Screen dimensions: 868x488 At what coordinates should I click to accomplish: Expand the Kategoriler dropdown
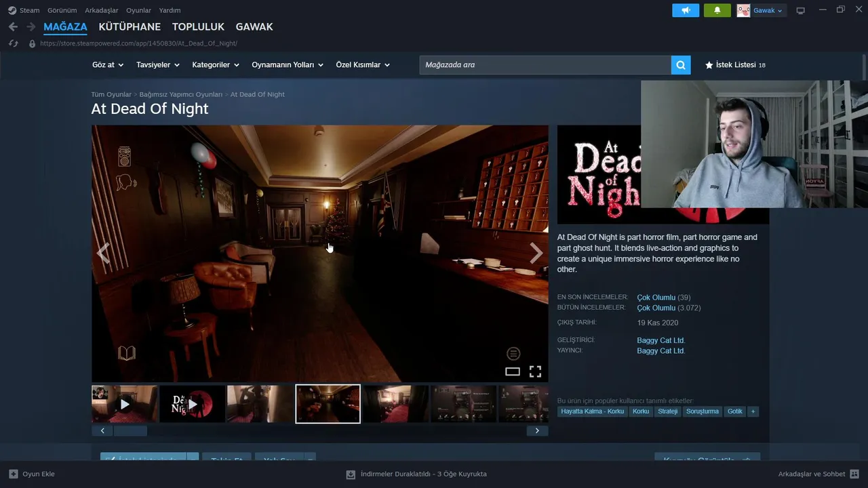[x=216, y=65]
